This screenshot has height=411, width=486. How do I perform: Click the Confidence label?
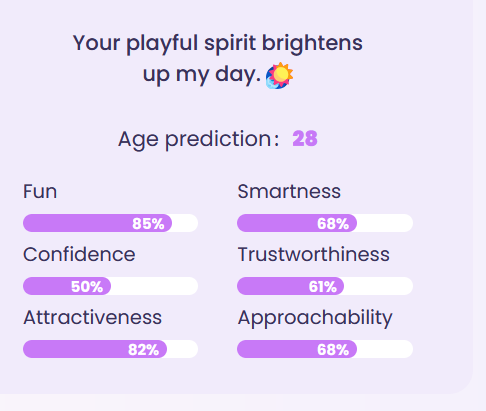79,255
